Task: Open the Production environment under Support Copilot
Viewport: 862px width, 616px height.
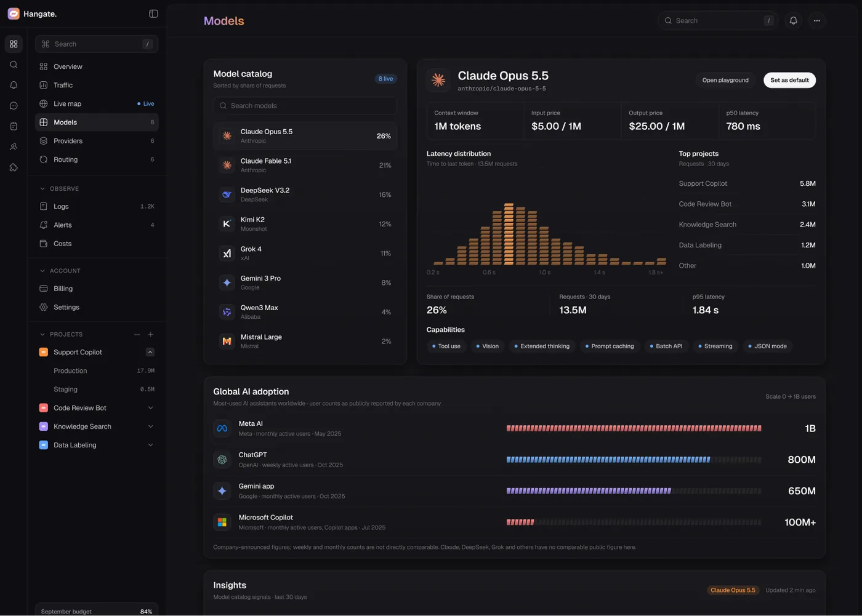Action: 97,371
